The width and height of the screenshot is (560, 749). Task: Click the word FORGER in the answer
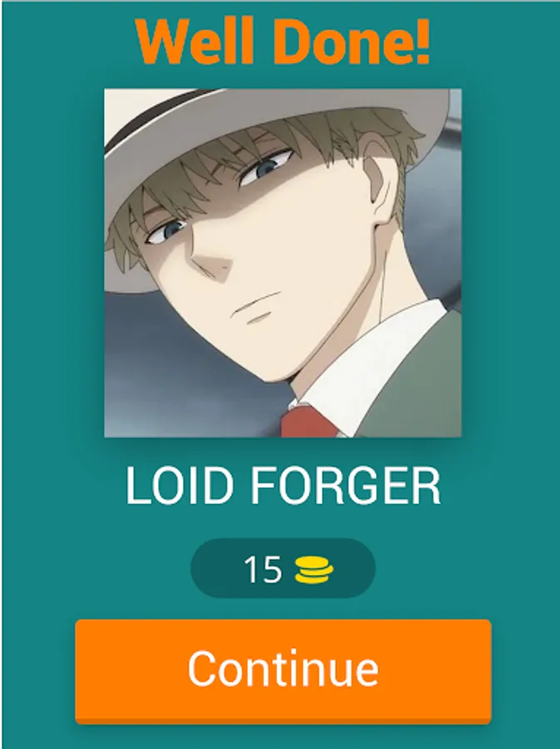tap(345, 486)
